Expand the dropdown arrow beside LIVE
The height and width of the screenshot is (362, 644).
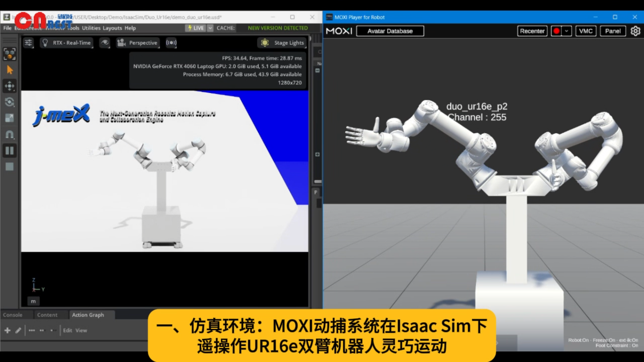pyautogui.click(x=210, y=28)
